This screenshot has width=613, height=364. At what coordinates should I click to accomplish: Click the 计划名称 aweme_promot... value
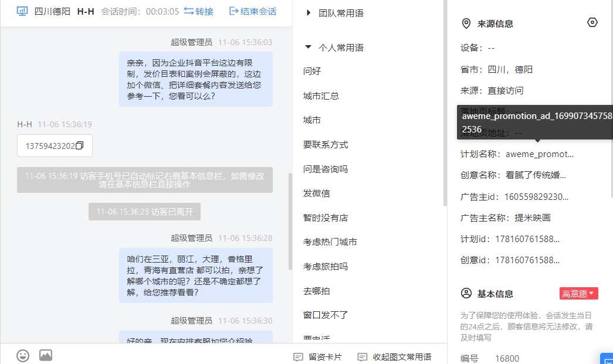[x=539, y=154]
